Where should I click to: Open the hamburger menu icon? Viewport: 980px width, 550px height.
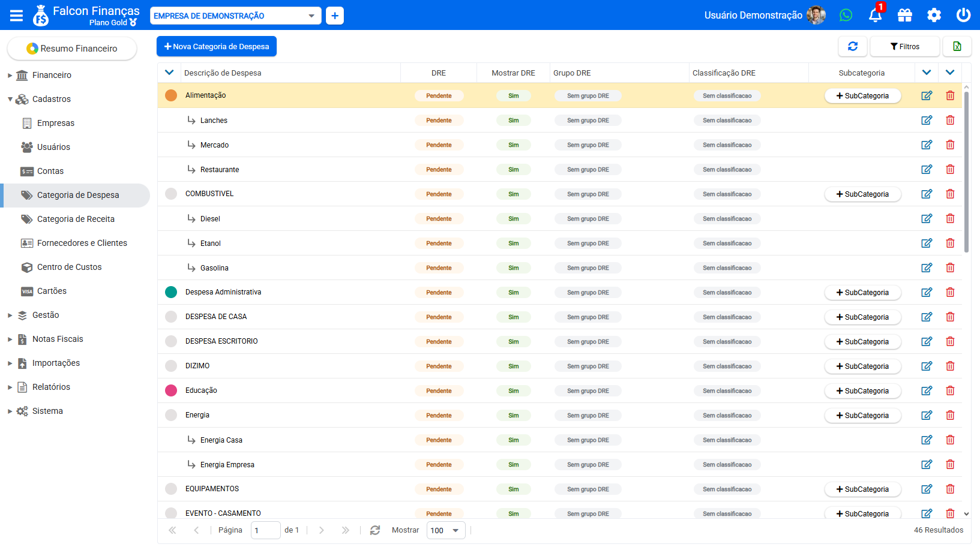pyautogui.click(x=16, y=16)
